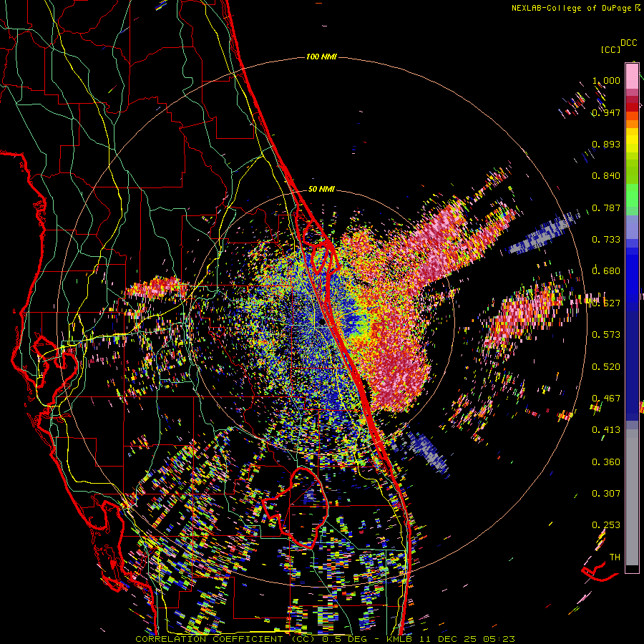Select the 0.573 legend value
644x644 pixels.
(606, 335)
